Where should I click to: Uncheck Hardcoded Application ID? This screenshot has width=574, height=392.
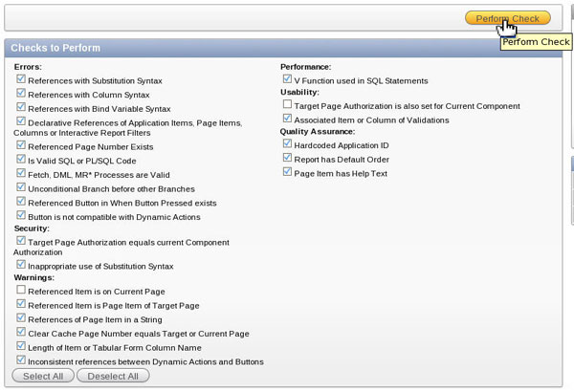tap(288, 144)
